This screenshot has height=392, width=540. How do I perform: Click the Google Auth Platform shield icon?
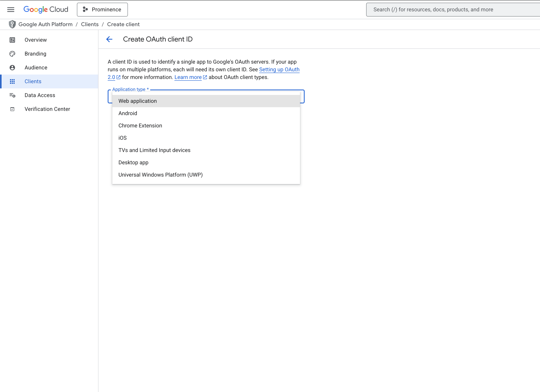12,24
